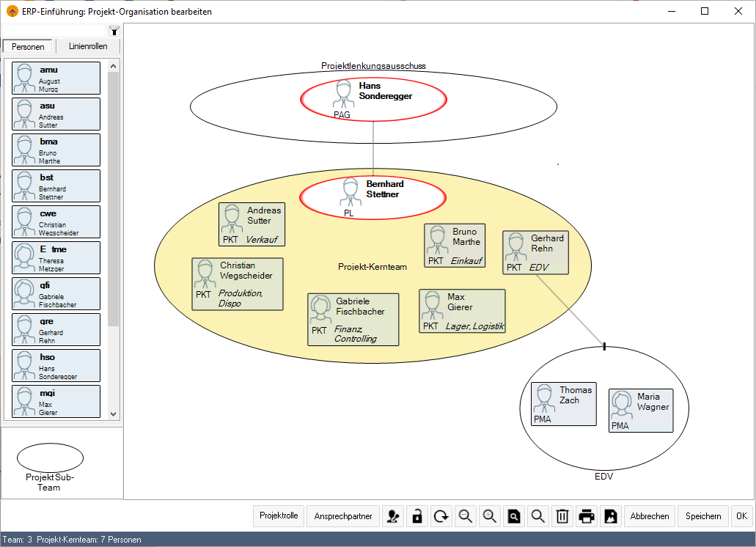Zoom out using the minus magnifier icon
Screen dimensions: 756x547
465,515
